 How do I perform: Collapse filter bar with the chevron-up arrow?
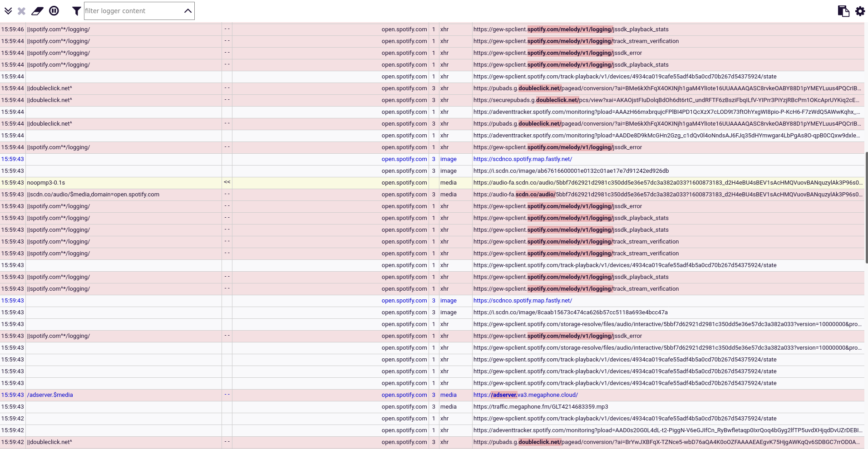[x=187, y=10]
